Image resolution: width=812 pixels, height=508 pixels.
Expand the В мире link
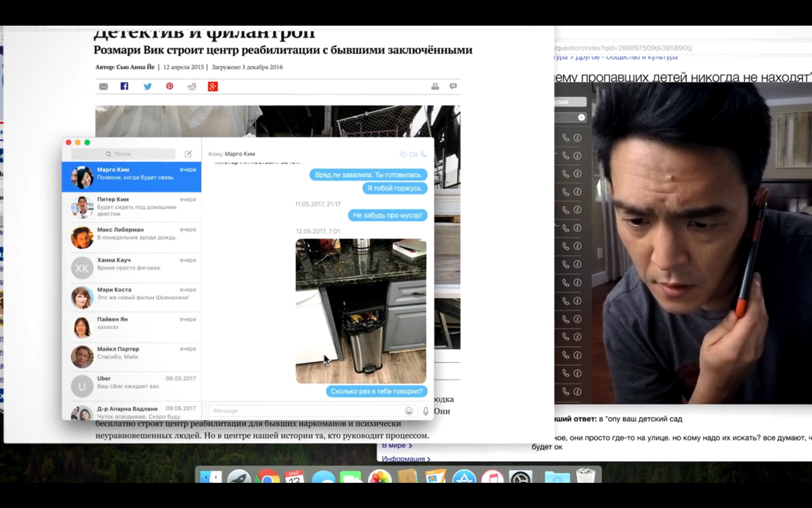(x=397, y=446)
